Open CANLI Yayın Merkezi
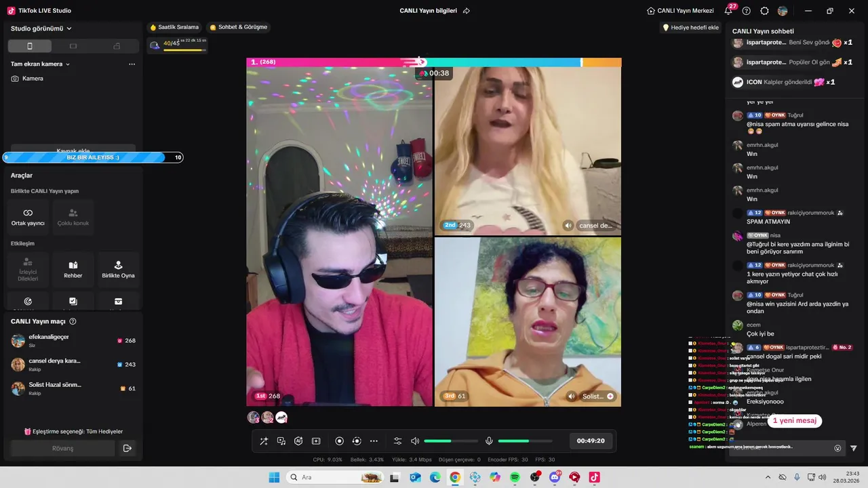Viewport: 868px width, 488px height. click(x=680, y=11)
